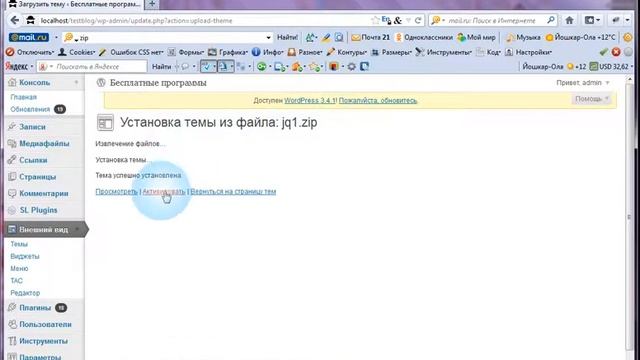Screen dimensions: 640x360
Task: Open the WordPress 3.4.1 link
Action: 310,100
